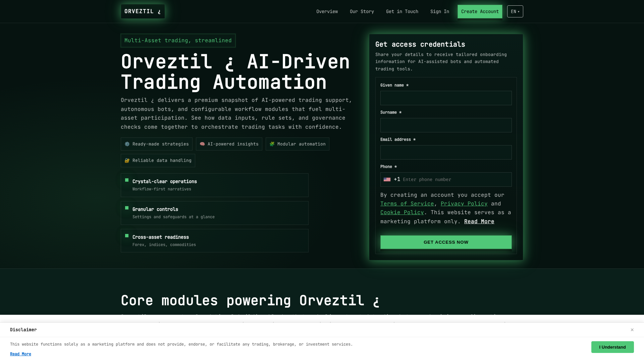The height and width of the screenshot is (362, 644).
Task: Select the Granular controls card title
Action: pyautogui.click(x=155, y=209)
